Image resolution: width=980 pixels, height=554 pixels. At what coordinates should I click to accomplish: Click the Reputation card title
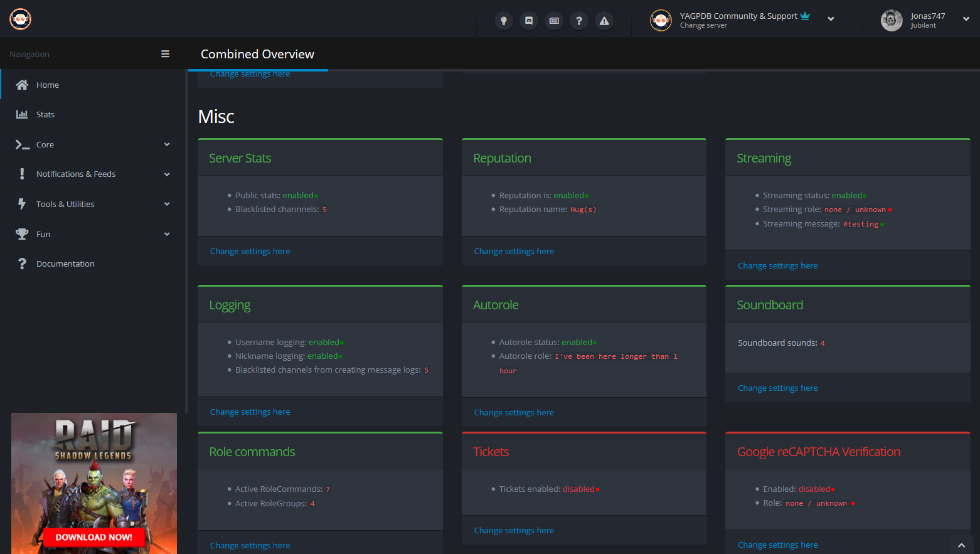coord(502,158)
